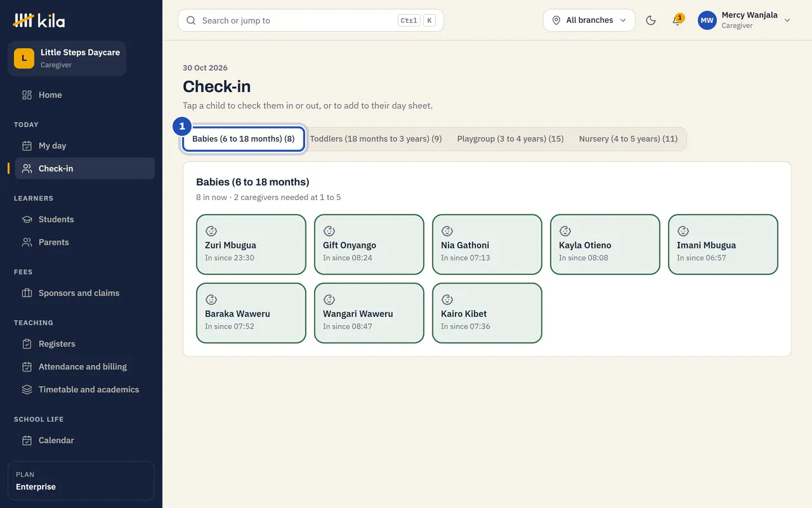Click the Search or jump to field
Screen dimensions: 812x508
pyautogui.click(x=311, y=20)
